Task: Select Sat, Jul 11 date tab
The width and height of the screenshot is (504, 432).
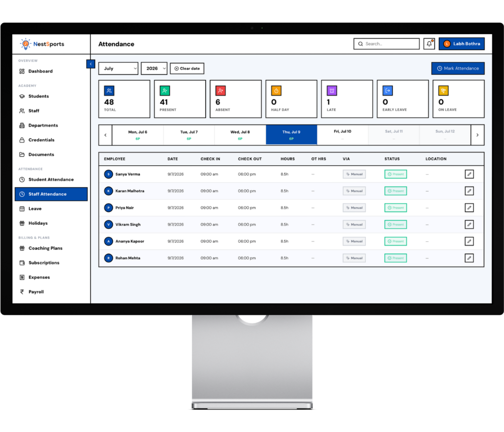Action: (x=394, y=135)
